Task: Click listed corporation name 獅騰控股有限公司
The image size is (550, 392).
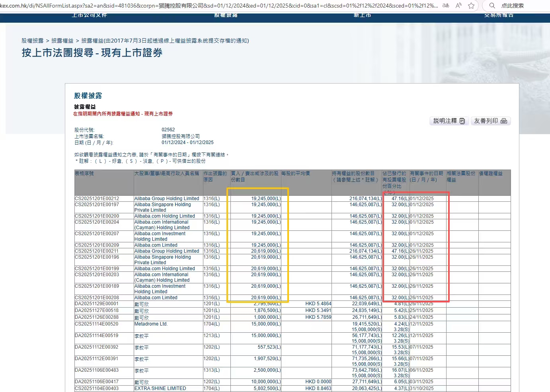Action: (181, 136)
